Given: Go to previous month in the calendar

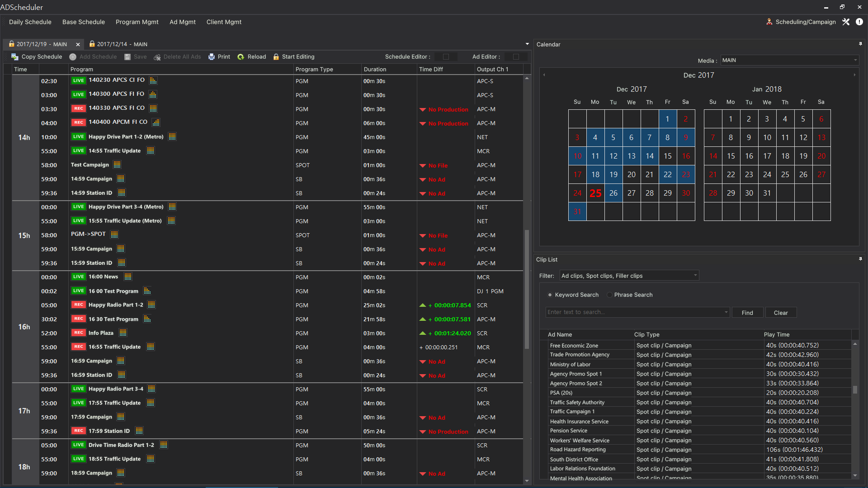Looking at the screenshot, I should click(x=544, y=75).
